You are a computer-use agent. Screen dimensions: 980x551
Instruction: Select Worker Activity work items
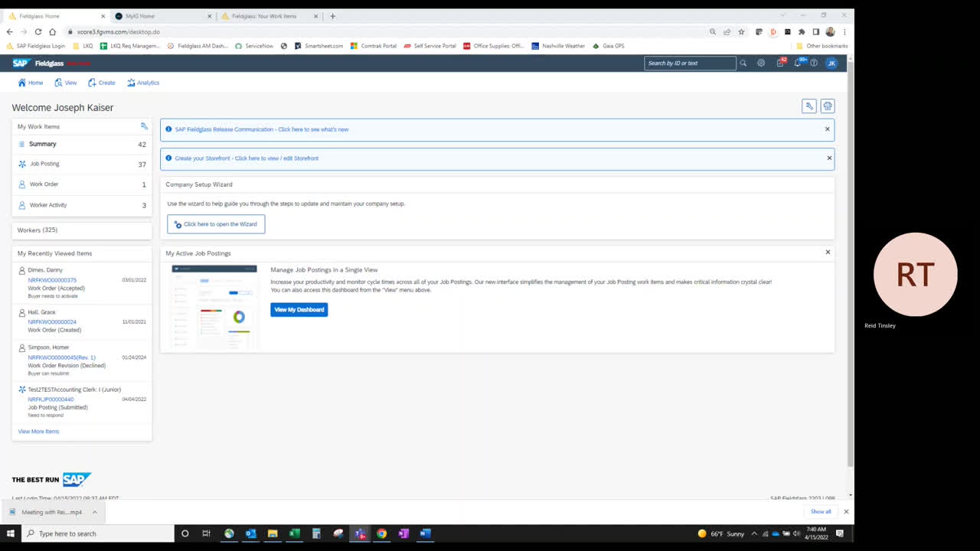coord(82,205)
